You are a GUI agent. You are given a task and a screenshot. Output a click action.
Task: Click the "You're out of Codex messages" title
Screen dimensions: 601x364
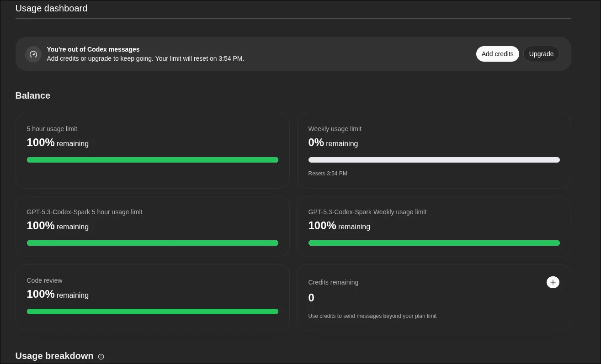[93, 49]
